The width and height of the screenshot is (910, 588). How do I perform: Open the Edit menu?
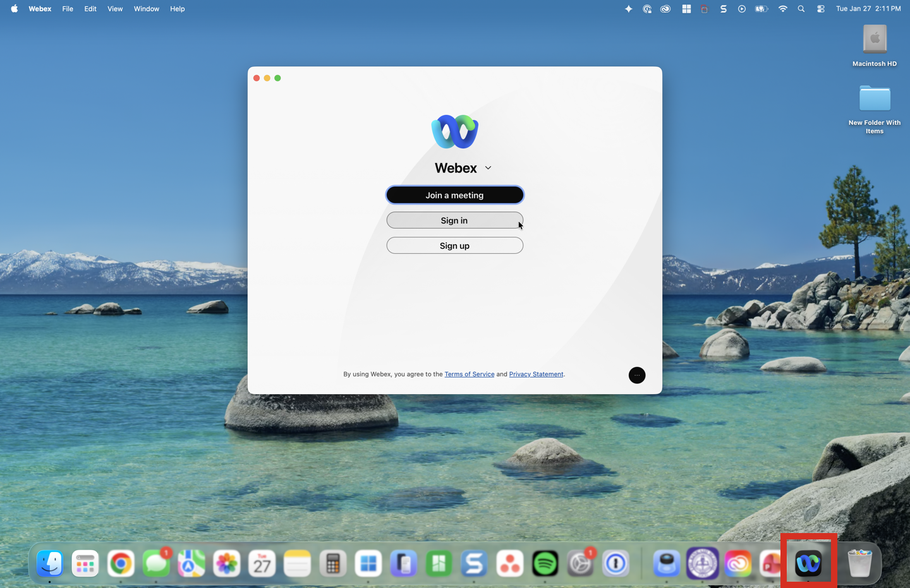[x=90, y=9]
